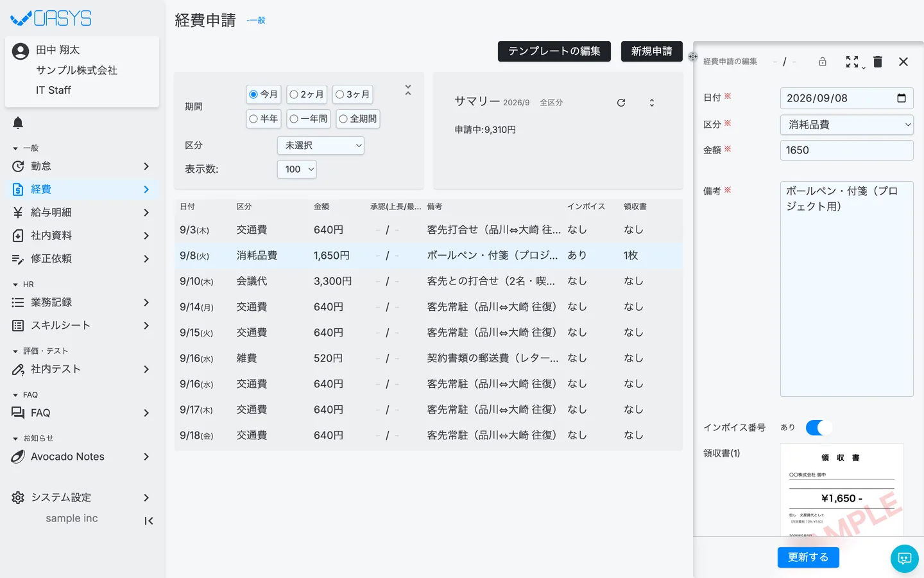The height and width of the screenshot is (578, 924).
Task: Open the 表示数 dropdown showing 100
Action: click(x=297, y=170)
